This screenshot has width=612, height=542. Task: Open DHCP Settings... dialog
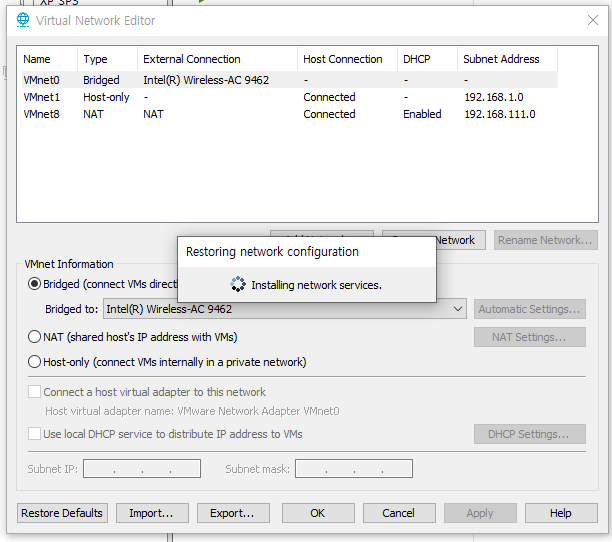pyautogui.click(x=530, y=434)
